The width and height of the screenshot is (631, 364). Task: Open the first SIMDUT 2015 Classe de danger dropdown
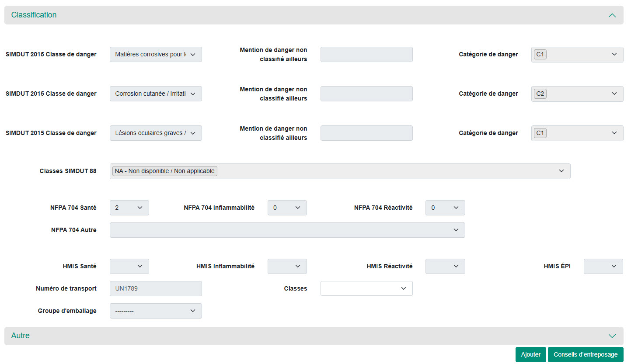pyautogui.click(x=156, y=55)
